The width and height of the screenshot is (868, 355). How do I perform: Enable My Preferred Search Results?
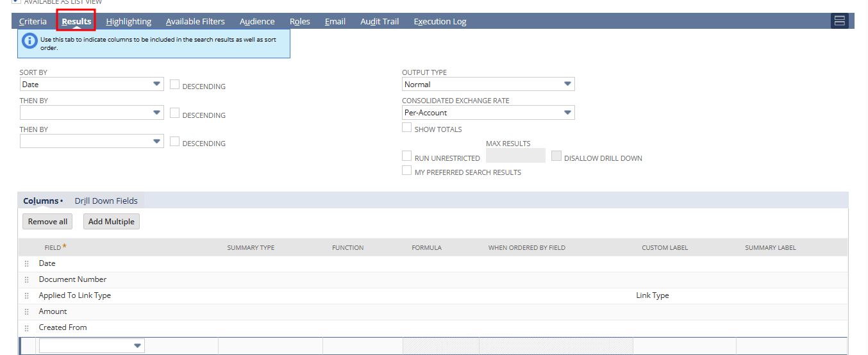[406, 170]
